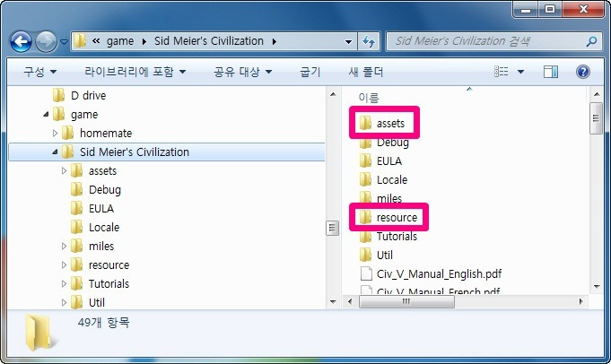This screenshot has width=611, height=364.
Task: Refresh the current folder view
Action: pyautogui.click(x=369, y=41)
